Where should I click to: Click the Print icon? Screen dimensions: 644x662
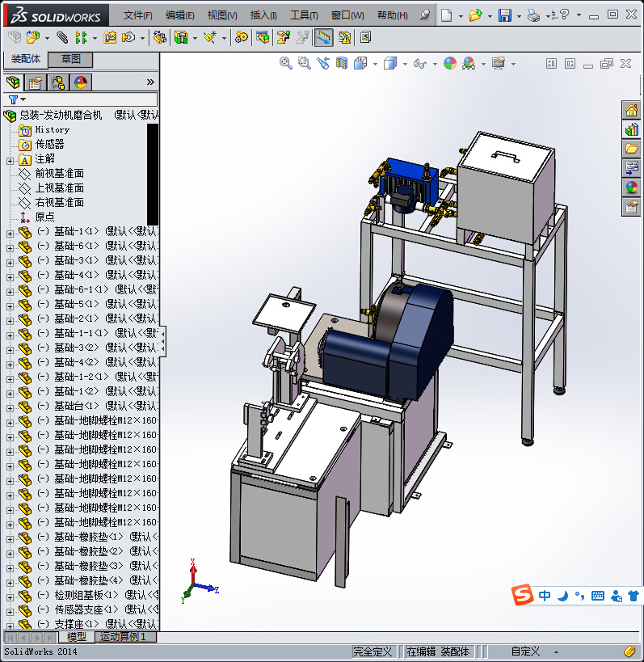click(x=533, y=16)
